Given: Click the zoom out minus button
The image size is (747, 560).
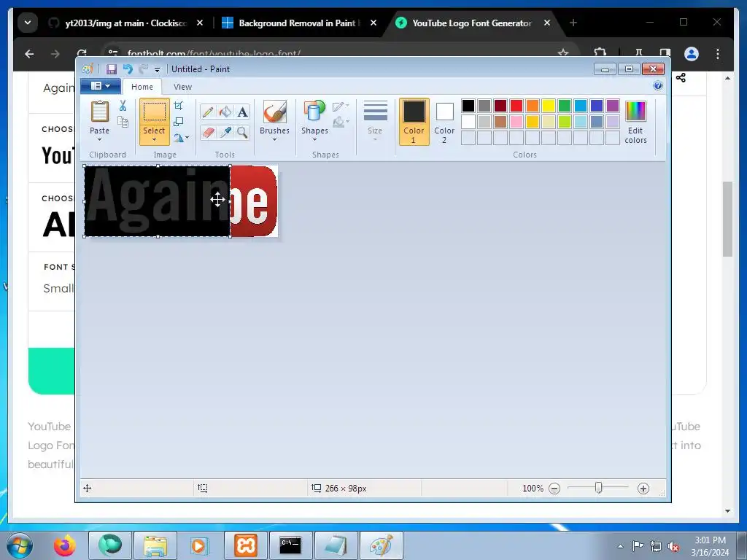Looking at the screenshot, I should (554, 488).
